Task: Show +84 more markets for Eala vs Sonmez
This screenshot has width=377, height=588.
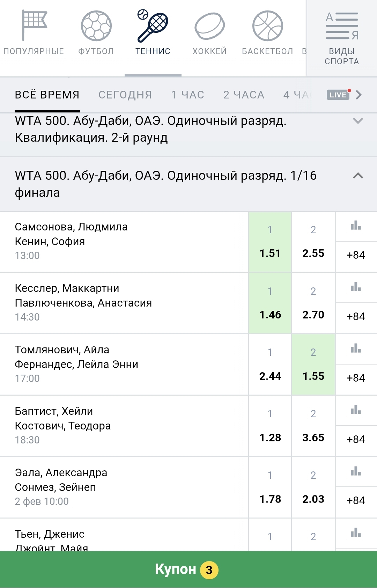Action: tap(356, 500)
